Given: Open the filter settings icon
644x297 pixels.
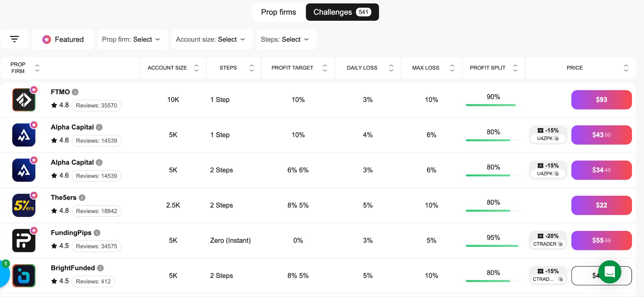Looking at the screenshot, I should click(x=14, y=39).
